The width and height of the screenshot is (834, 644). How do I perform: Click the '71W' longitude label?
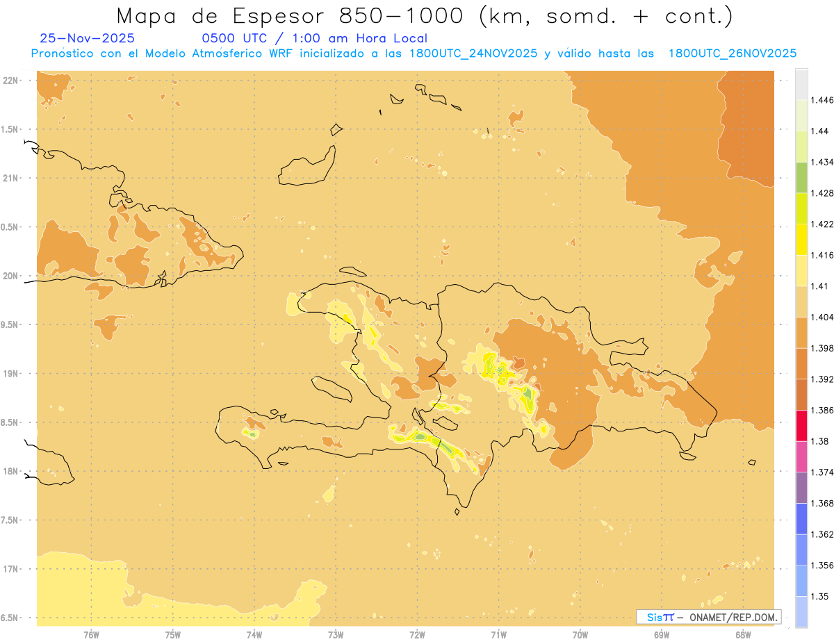tap(498, 635)
